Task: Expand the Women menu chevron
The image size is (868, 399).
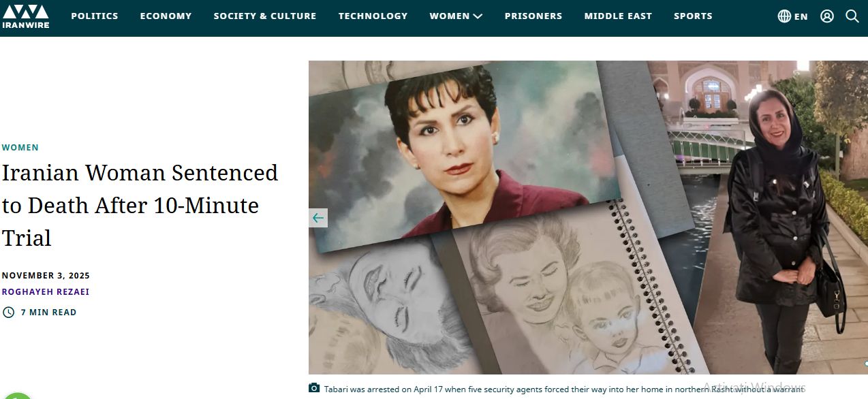Action: click(x=478, y=16)
